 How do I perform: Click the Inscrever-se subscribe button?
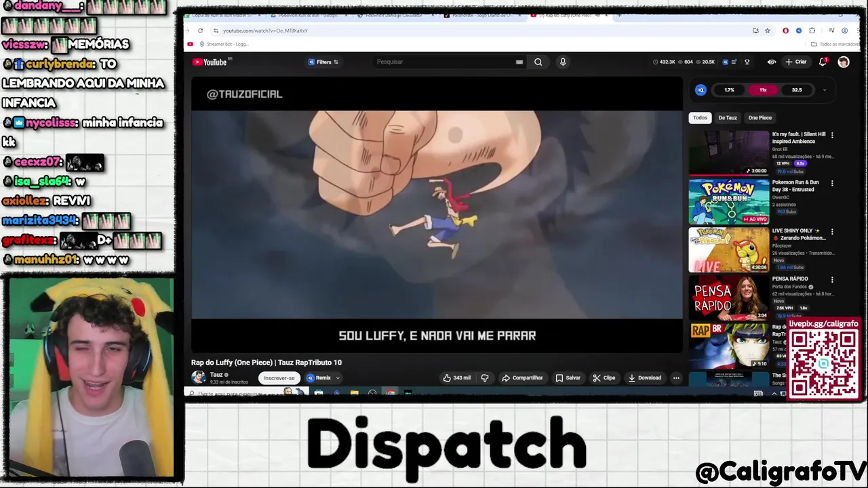tap(279, 378)
